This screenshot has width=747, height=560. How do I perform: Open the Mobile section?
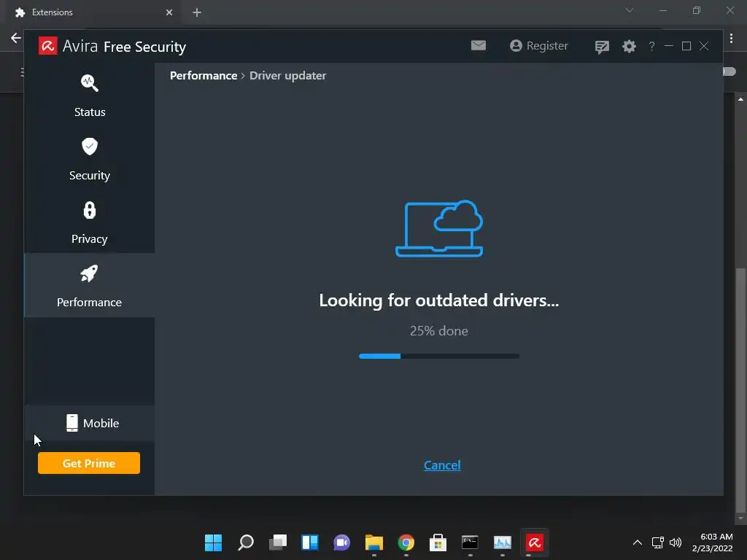[90, 423]
